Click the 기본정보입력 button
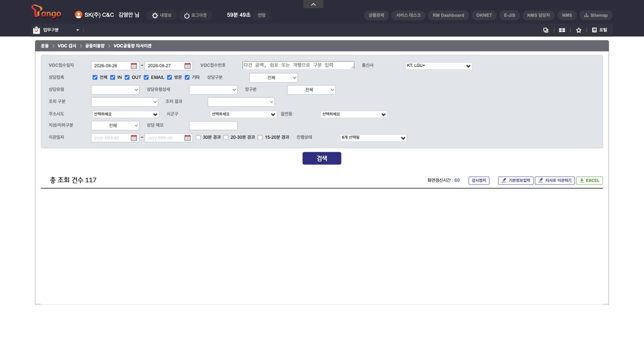Viewport: 644px width, 350px height. [x=516, y=181]
